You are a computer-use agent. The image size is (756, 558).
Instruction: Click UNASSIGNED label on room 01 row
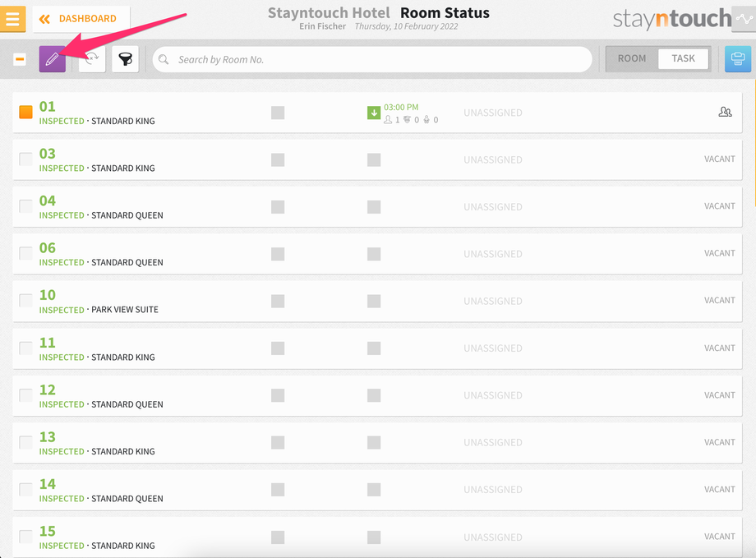point(493,113)
